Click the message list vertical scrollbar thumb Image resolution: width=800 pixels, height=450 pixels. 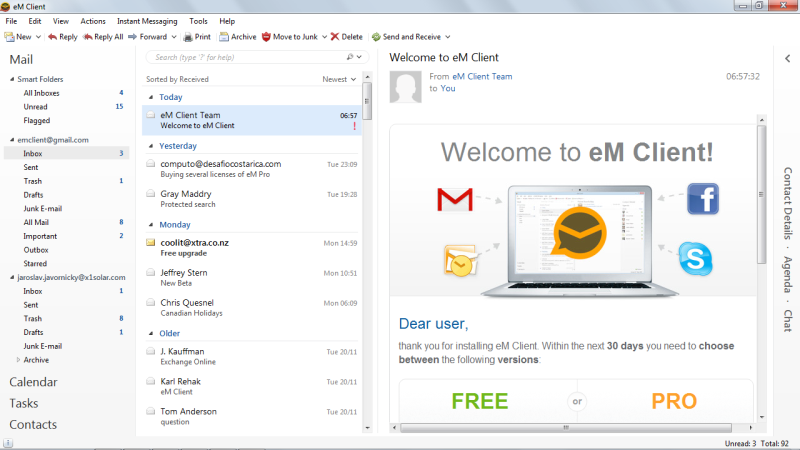pos(367,101)
